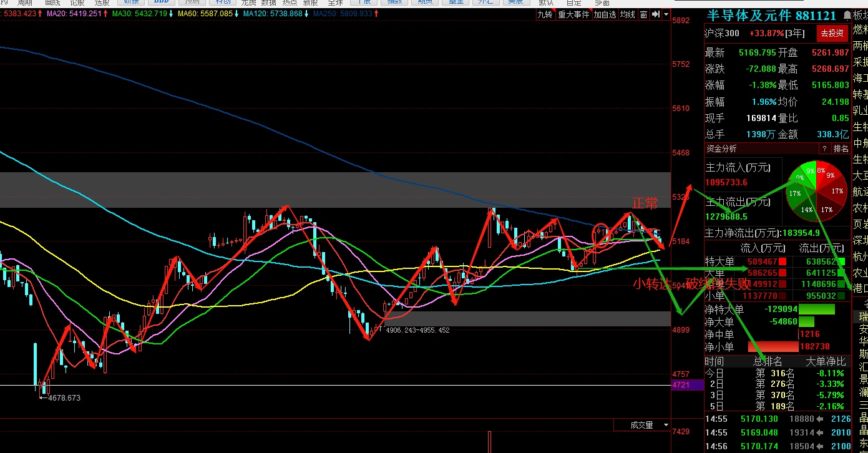Click the jump-to-latest arrow icon in chart toolbar

pos(655,14)
